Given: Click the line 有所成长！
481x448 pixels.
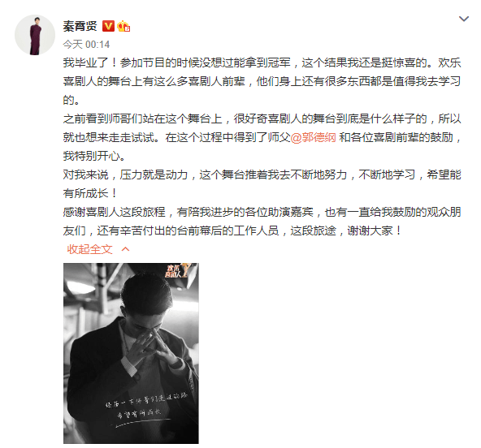Looking at the screenshot, I should (x=90, y=193).
